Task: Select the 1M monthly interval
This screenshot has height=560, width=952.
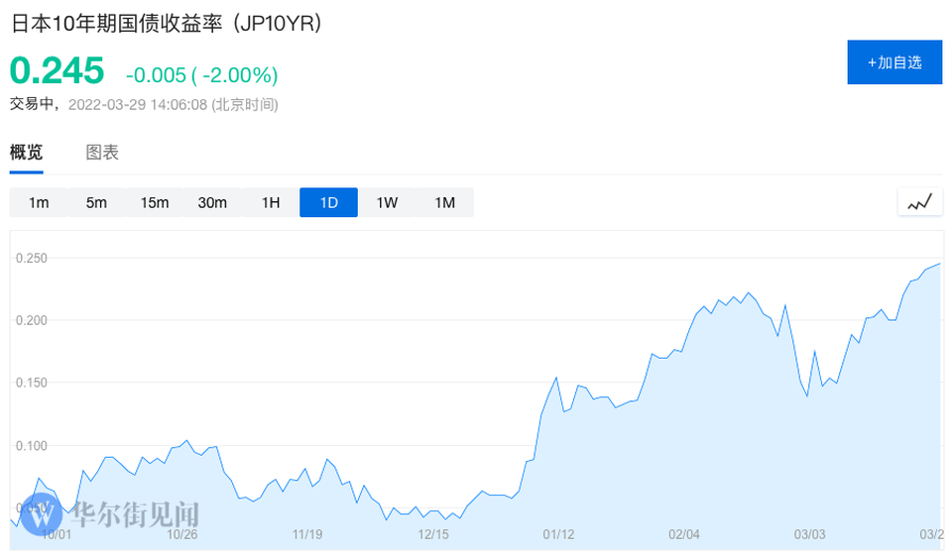Action: [x=444, y=202]
